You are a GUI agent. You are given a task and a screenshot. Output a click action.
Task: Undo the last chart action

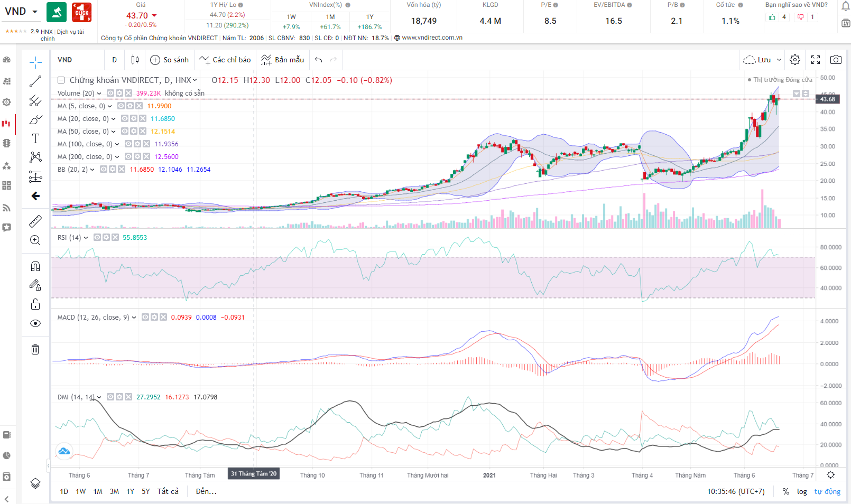pos(318,60)
